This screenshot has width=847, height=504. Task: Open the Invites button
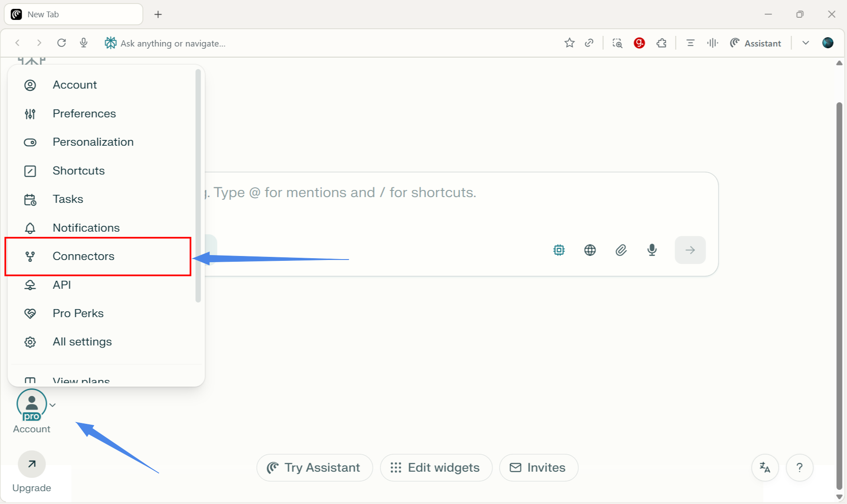pos(538,468)
